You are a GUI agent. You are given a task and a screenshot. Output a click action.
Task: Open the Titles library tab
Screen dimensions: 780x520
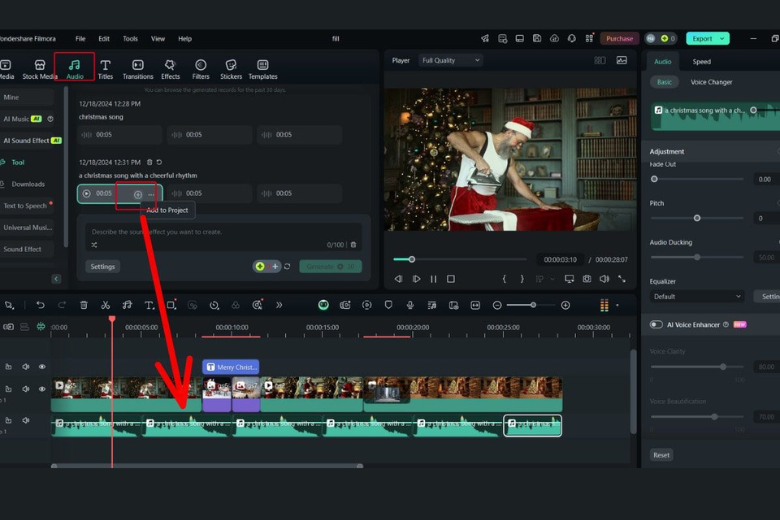coord(105,69)
